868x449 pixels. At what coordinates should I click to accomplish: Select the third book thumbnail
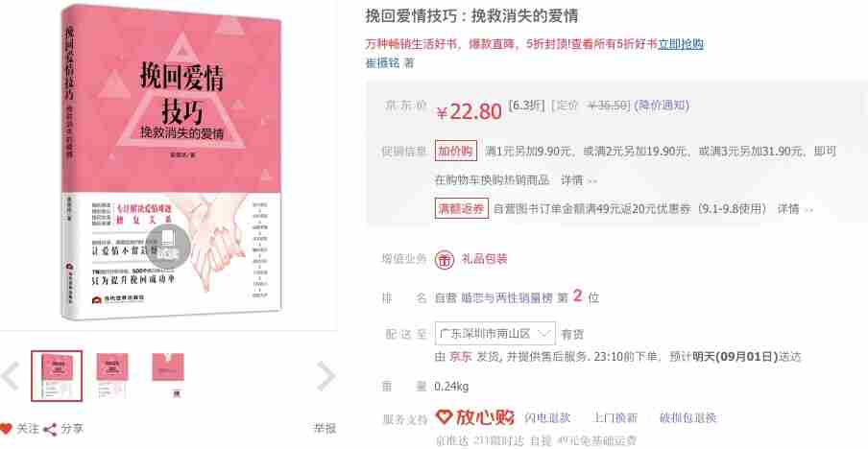click(168, 375)
